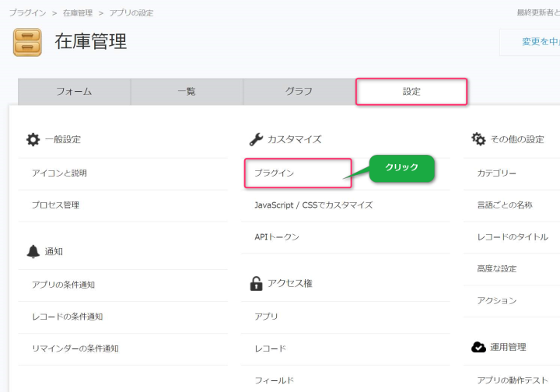
Task: Click the padlock icon beside アクセス権
Action: 256,284
